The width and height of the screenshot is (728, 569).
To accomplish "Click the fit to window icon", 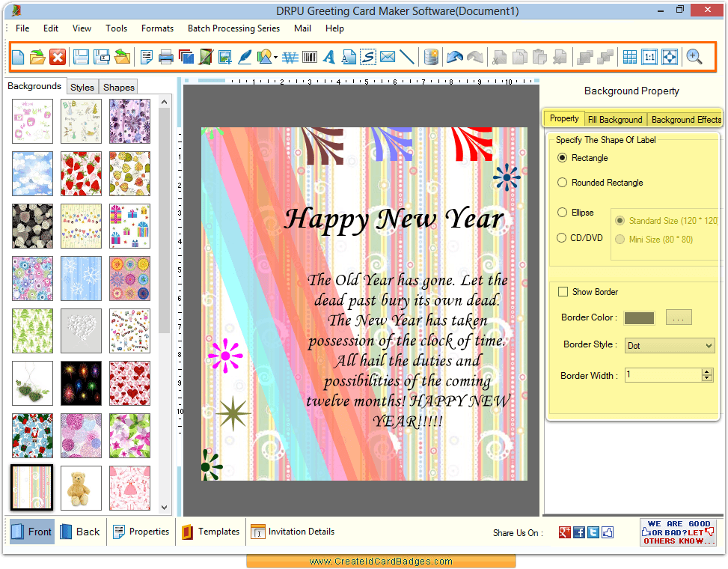I will coord(670,57).
